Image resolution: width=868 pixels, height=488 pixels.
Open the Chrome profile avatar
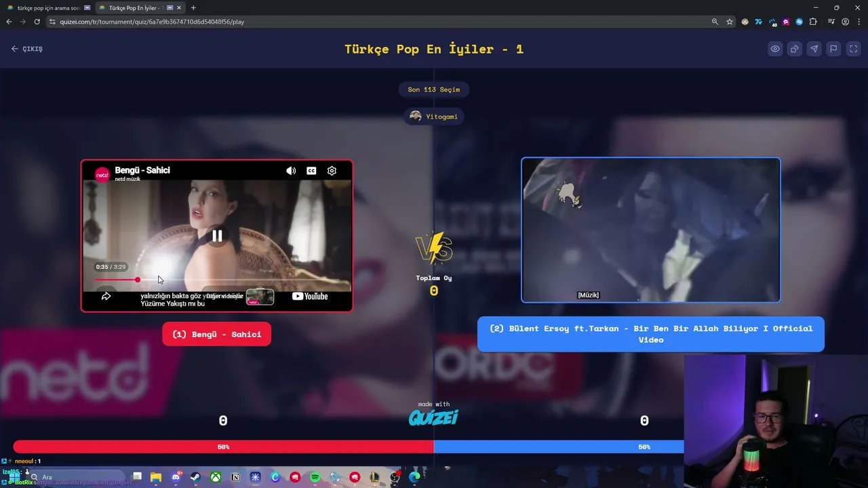tap(845, 22)
